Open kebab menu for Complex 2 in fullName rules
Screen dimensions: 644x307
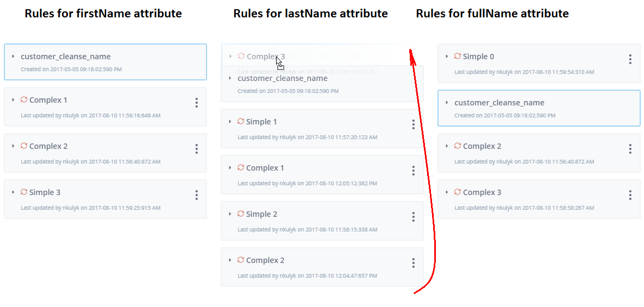pos(630,149)
